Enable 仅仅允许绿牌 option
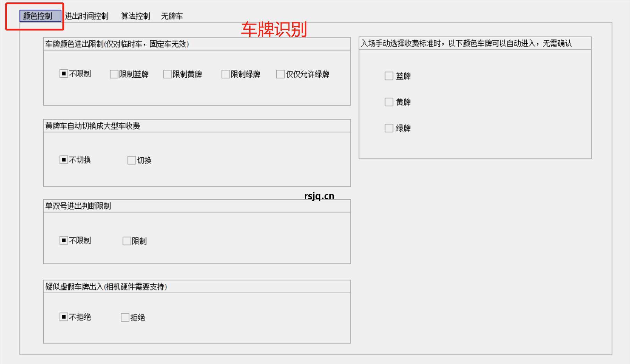The height and width of the screenshot is (364, 630). coord(280,74)
